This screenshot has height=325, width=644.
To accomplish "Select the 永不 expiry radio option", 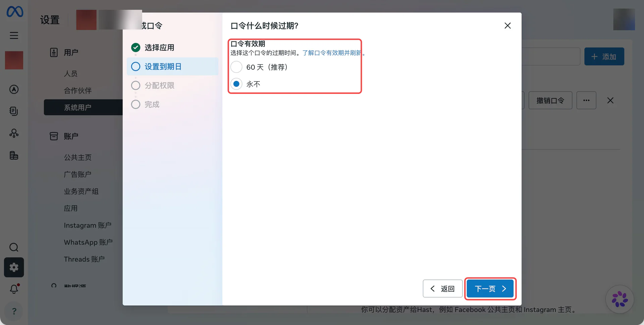I will click(236, 84).
